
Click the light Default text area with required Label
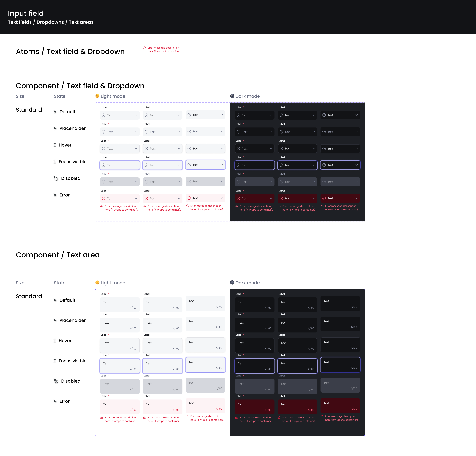(x=120, y=305)
